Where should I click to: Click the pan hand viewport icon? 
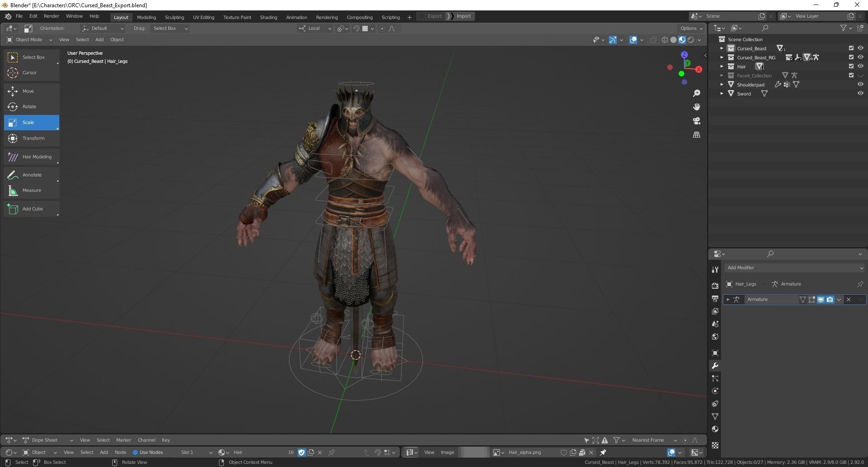[x=697, y=107]
